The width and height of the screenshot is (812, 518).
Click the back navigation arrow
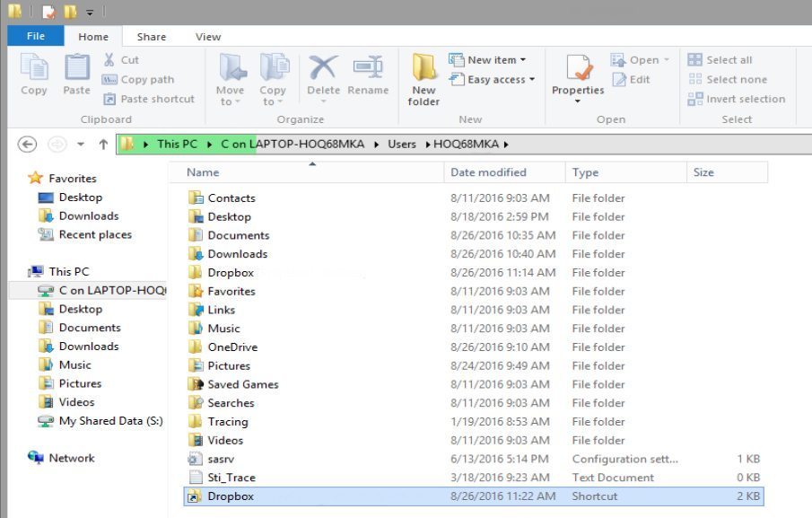pos(27,144)
